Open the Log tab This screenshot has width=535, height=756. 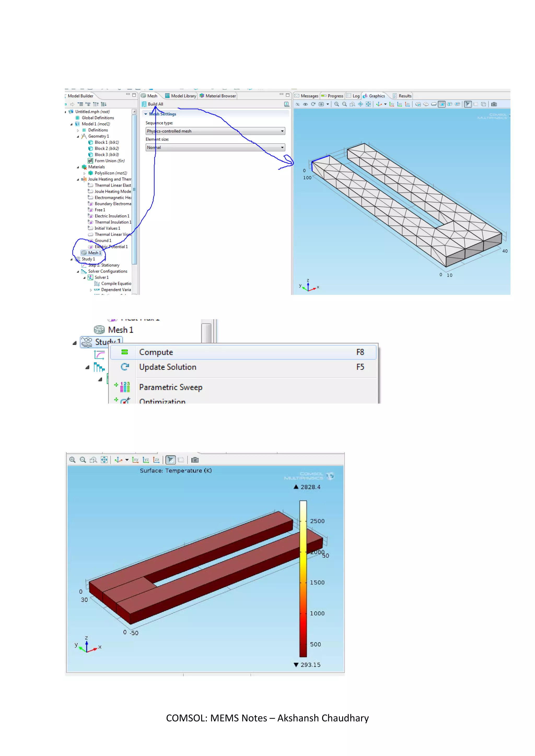pyautogui.click(x=353, y=96)
